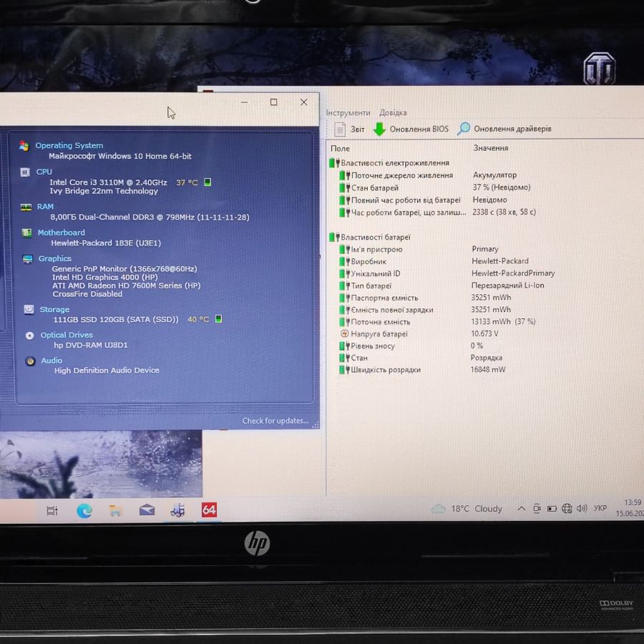Screen dimensions: 644x644
Task: Select the Унікальний ID row
Action: click(447, 273)
